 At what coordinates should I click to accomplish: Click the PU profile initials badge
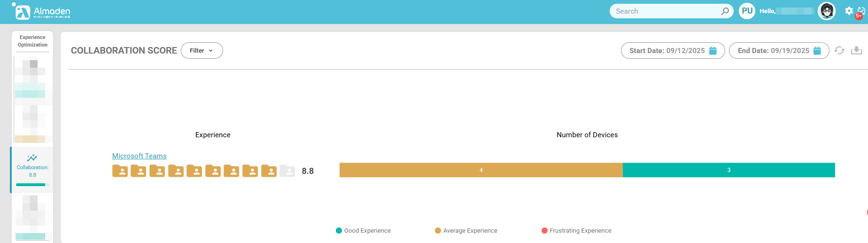(747, 11)
